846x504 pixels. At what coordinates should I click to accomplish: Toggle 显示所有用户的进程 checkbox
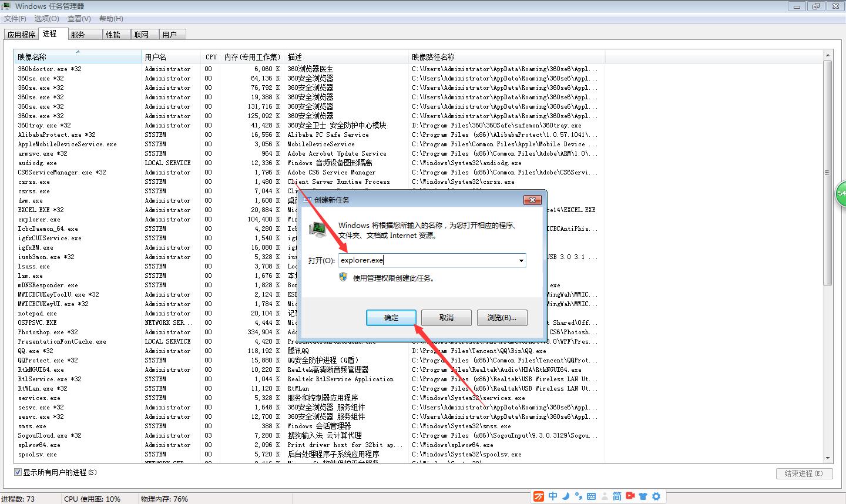18,472
